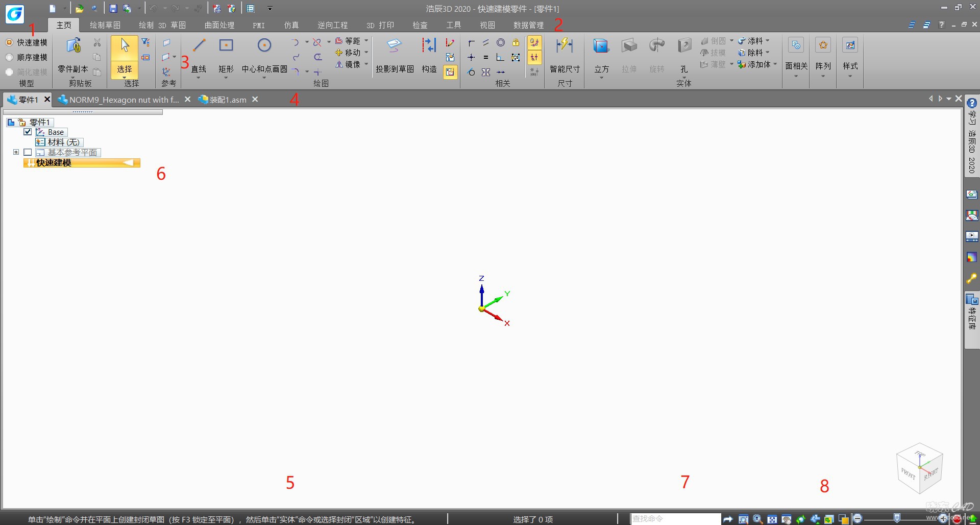Click the zoom in plus button
The image size is (980, 525).
[x=943, y=519]
